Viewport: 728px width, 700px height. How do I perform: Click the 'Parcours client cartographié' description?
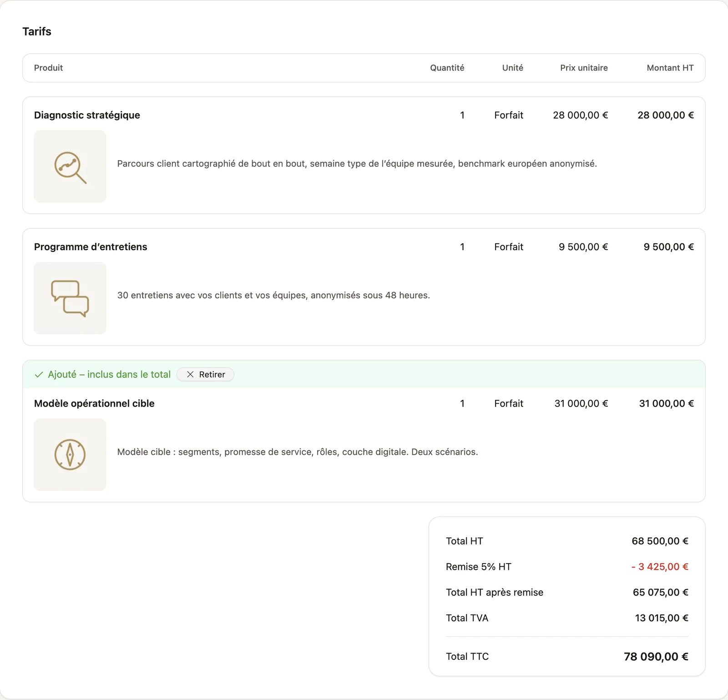[357, 164]
